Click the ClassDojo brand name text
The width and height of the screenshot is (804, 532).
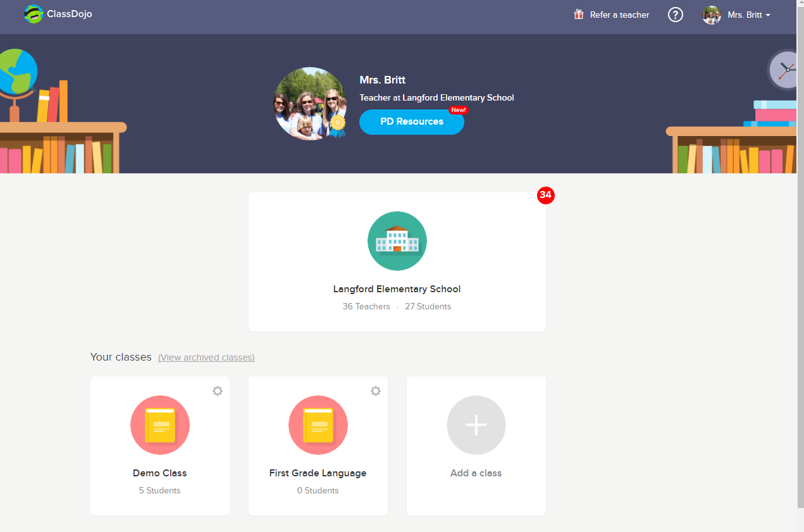pos(70,14)
